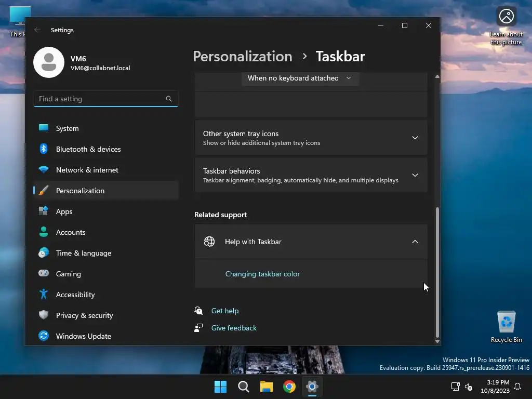The image size is (532, 399).
Task: Launch Google Chrome from taskbar
Action: tap(289, 387)
